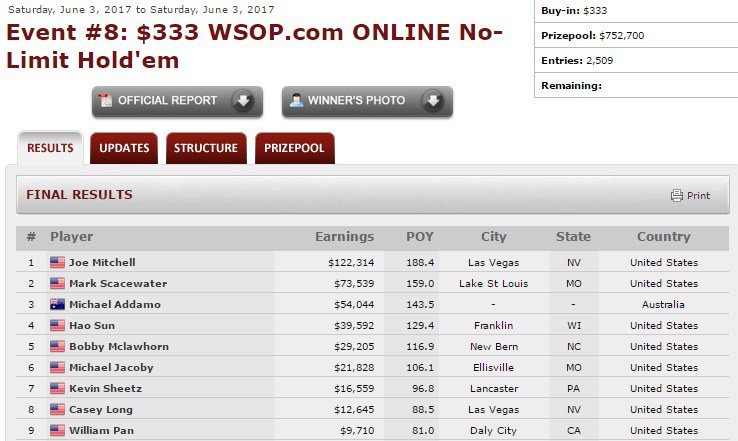Click the POY column header

(420, 237)
